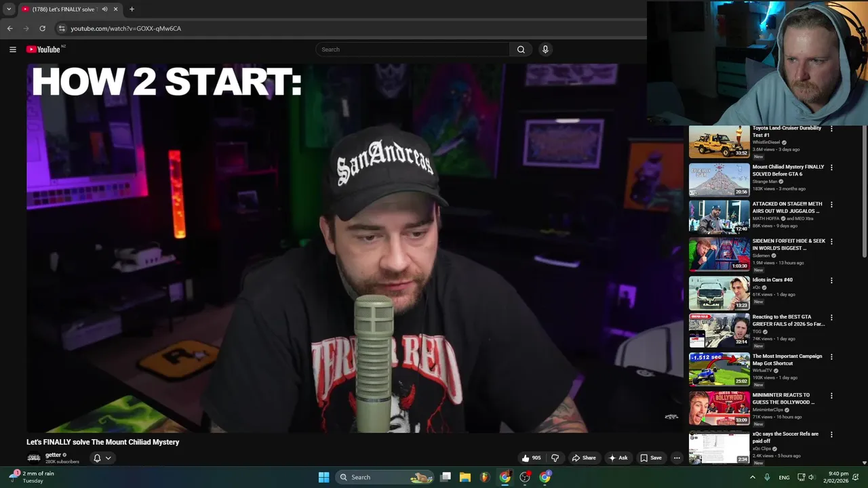Click the taskbar microphone tray icon
Image resolution: width=868 pixels, height=488 pixels.
pyautogui.click(x=767, y=477)
